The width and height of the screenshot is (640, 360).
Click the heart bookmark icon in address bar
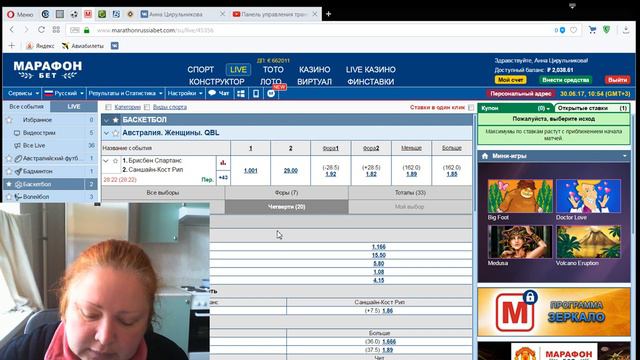point(573,30)
